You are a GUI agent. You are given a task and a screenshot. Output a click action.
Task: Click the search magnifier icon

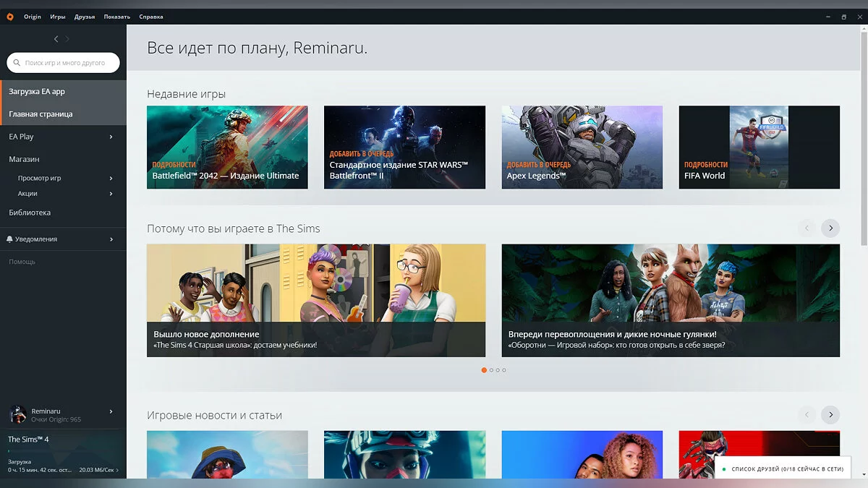(17, 63)
